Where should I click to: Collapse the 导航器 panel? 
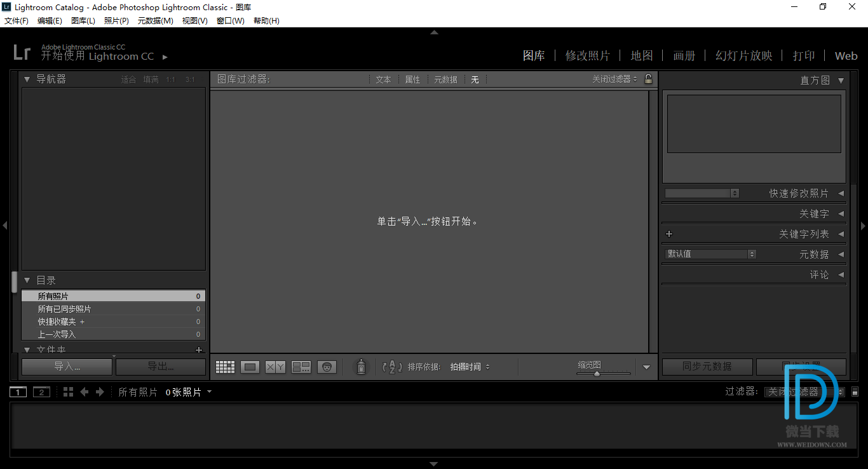pos(27,79)
